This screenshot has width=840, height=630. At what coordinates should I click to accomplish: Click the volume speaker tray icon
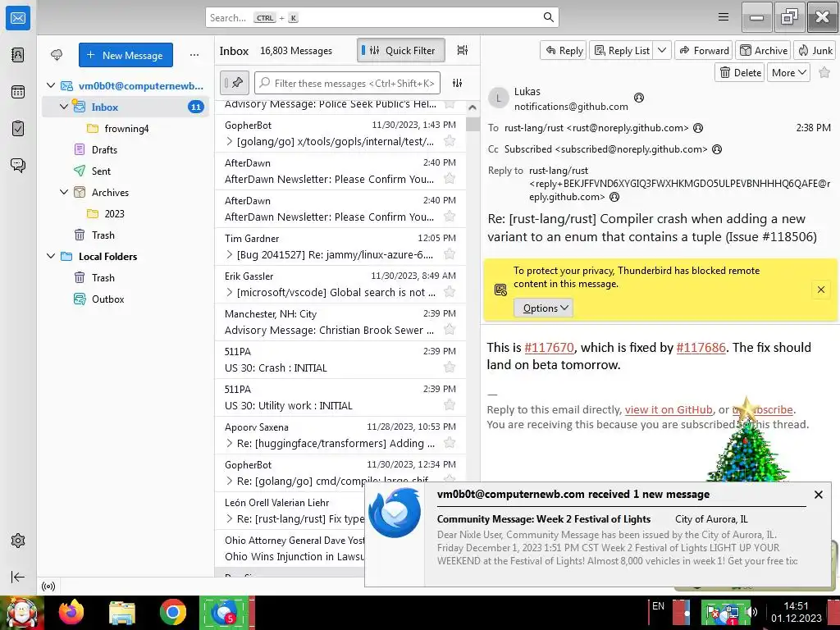coord(752,612)
